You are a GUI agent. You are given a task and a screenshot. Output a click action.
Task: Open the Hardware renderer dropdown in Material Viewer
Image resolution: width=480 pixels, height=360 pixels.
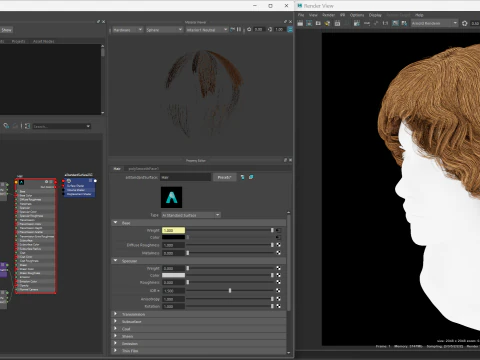127,30
